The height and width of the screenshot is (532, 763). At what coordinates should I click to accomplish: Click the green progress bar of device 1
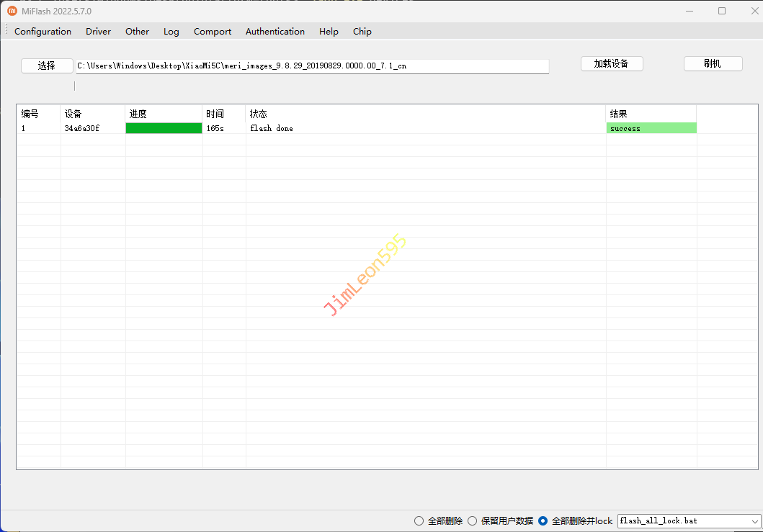(x=164, y=128)
